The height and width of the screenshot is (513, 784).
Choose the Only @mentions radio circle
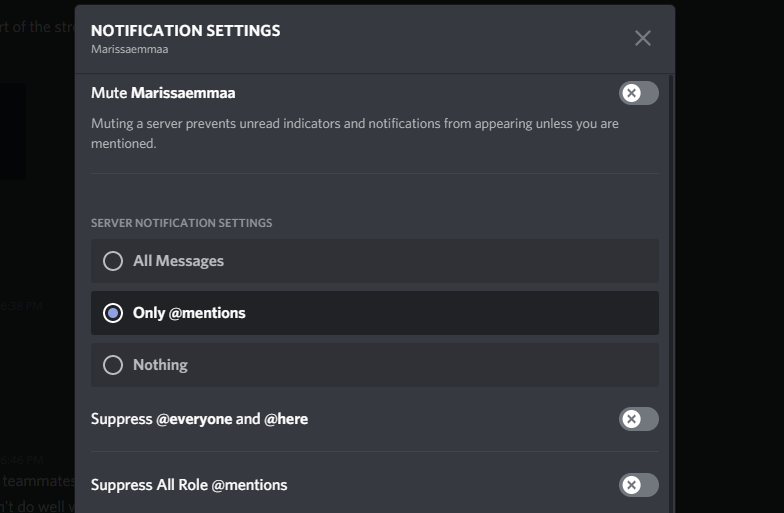click(x=113, y=313)
